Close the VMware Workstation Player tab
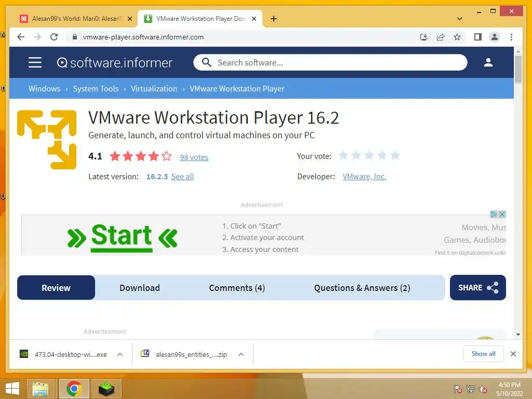This screenshot has height=399, width=532. click(x=254, y=19)
